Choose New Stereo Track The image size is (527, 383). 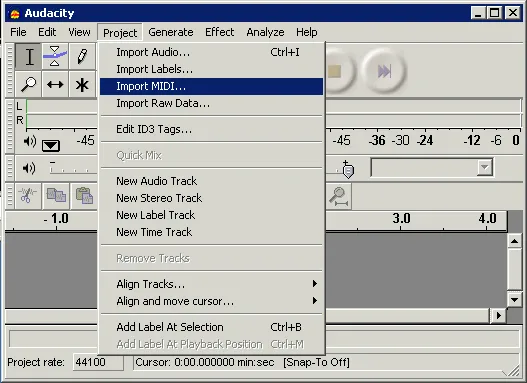click(212, 198)
